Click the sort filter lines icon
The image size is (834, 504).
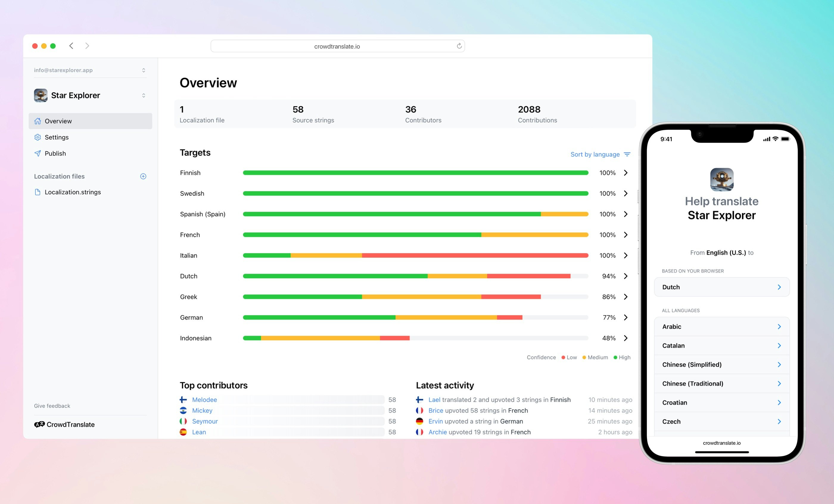(627, 154)
